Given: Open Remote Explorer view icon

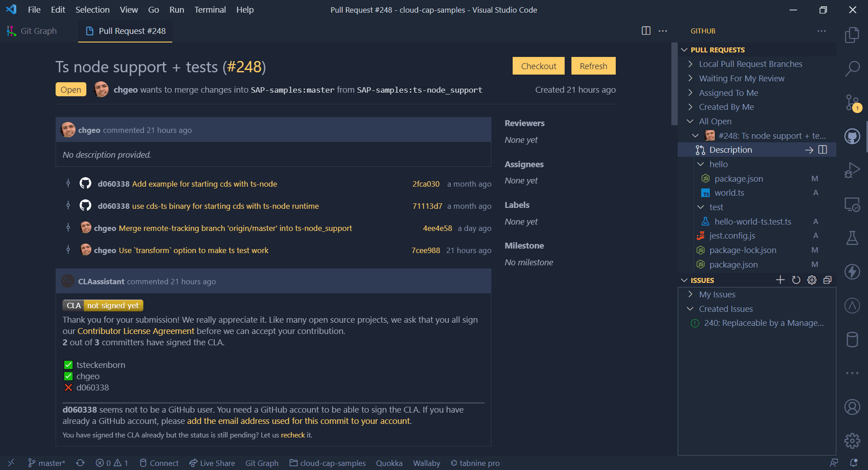Looking at the screenshot, I should [852, 204].
